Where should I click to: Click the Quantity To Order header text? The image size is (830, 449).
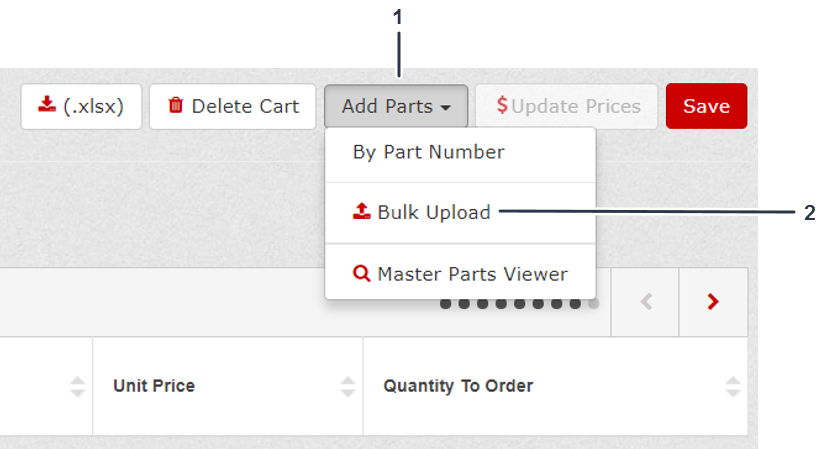click(x=458, y=386)
